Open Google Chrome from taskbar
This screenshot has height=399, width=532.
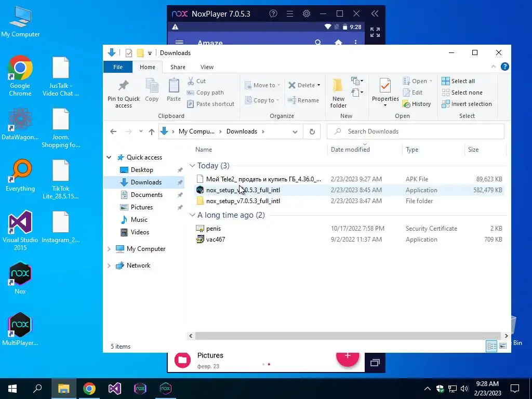[89, 389]
